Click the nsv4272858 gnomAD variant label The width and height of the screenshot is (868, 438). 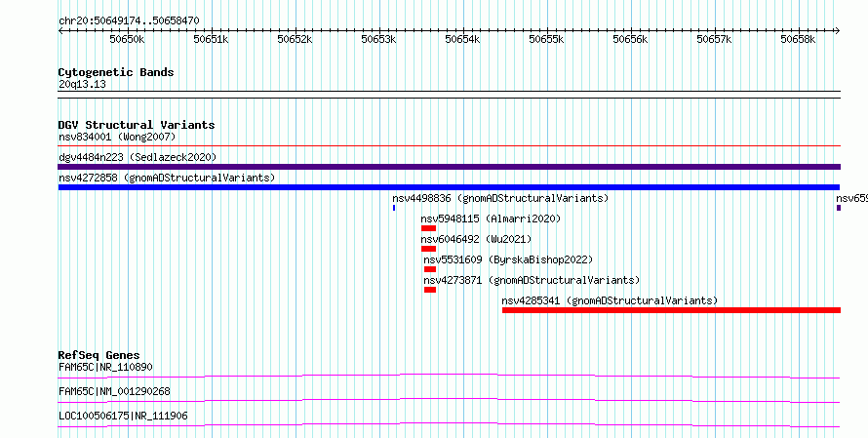(x=167, y=178)
